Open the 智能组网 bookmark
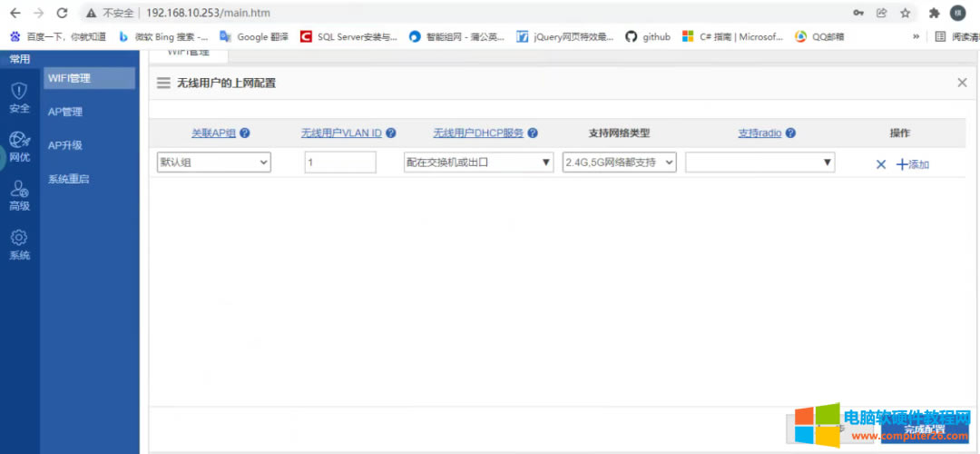The image size is (980, 454). (x=456, y=37)
